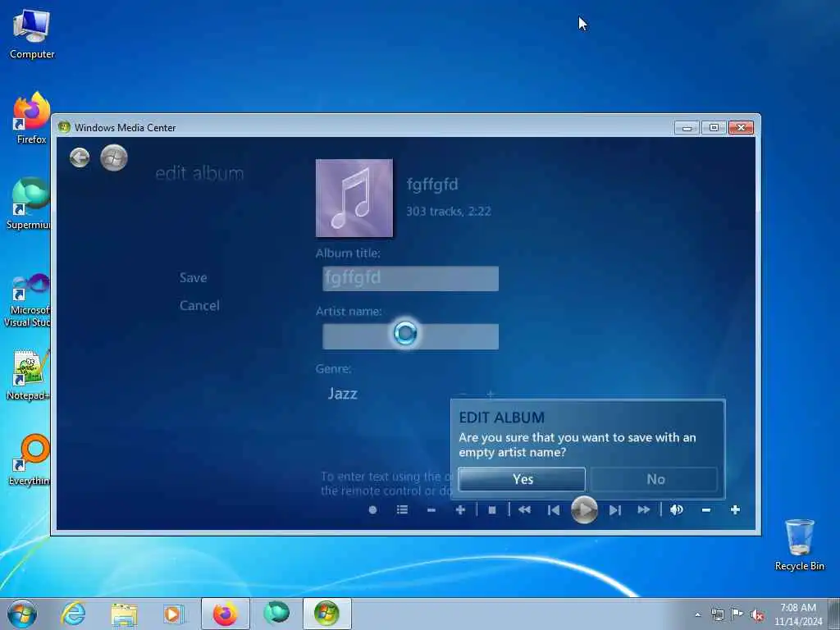840x630 pixels.
Task: Choose No in the Edit Album dialog
Action: click(655, 479)
